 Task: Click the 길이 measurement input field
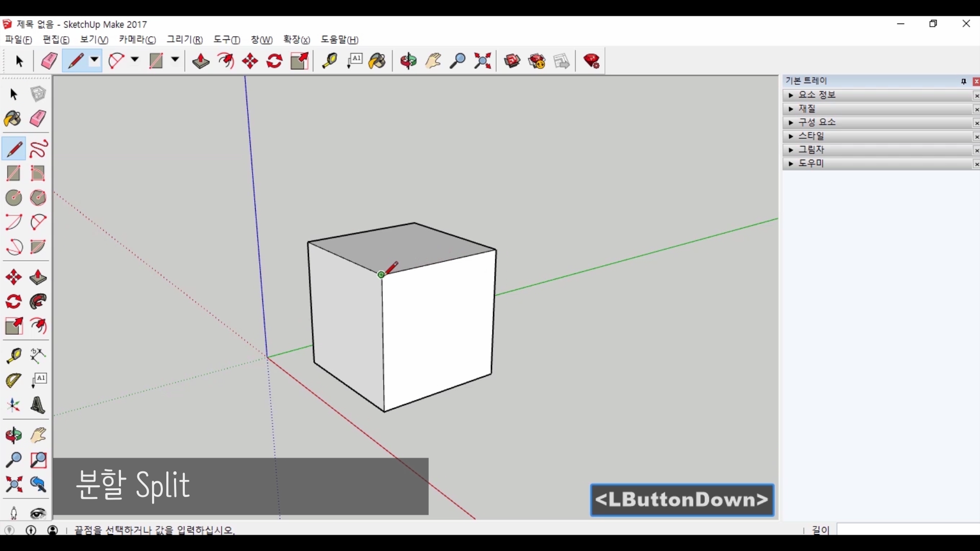tap(908, 530)
